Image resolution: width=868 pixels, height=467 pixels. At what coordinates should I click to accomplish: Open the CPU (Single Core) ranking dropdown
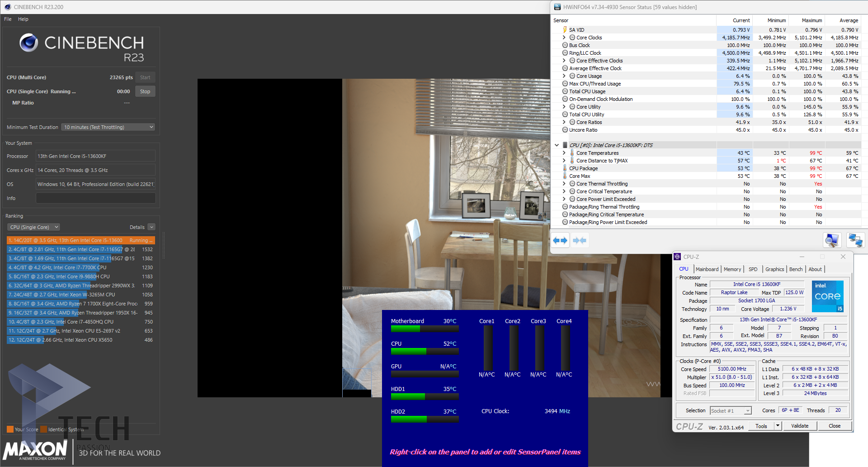tap(34, 227)
